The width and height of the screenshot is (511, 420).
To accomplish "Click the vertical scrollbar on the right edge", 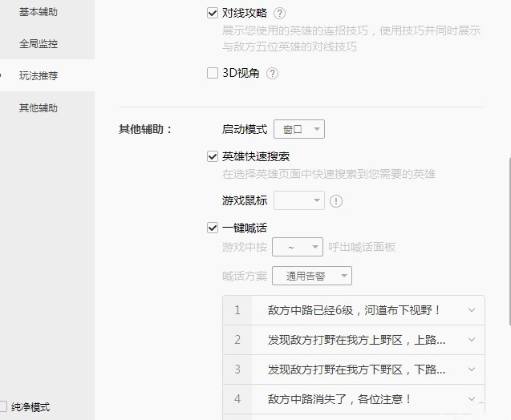I will coord(509,241).
